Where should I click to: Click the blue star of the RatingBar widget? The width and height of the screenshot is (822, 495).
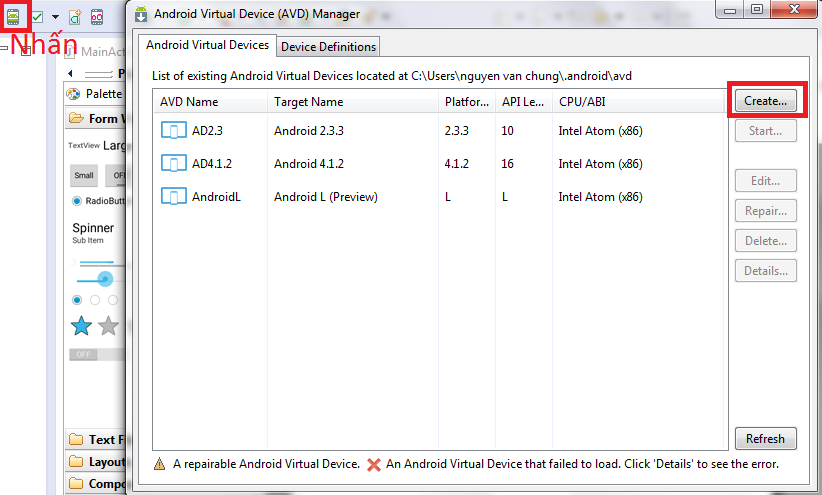tap(81, 326)
